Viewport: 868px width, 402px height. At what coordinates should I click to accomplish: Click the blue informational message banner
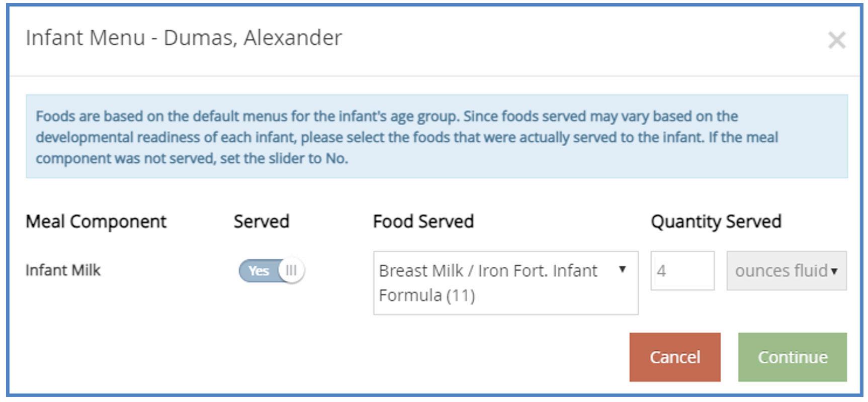(x=437, y=136)
